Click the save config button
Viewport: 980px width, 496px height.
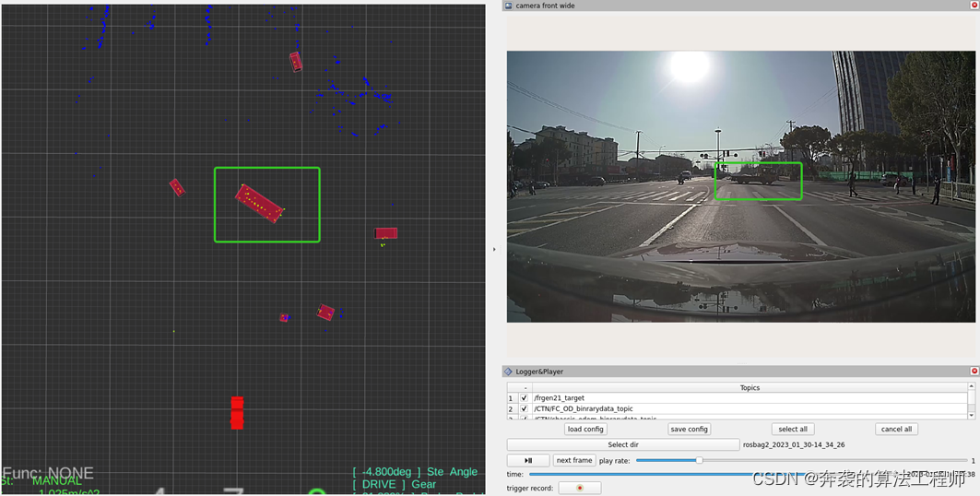click(689, 429)
